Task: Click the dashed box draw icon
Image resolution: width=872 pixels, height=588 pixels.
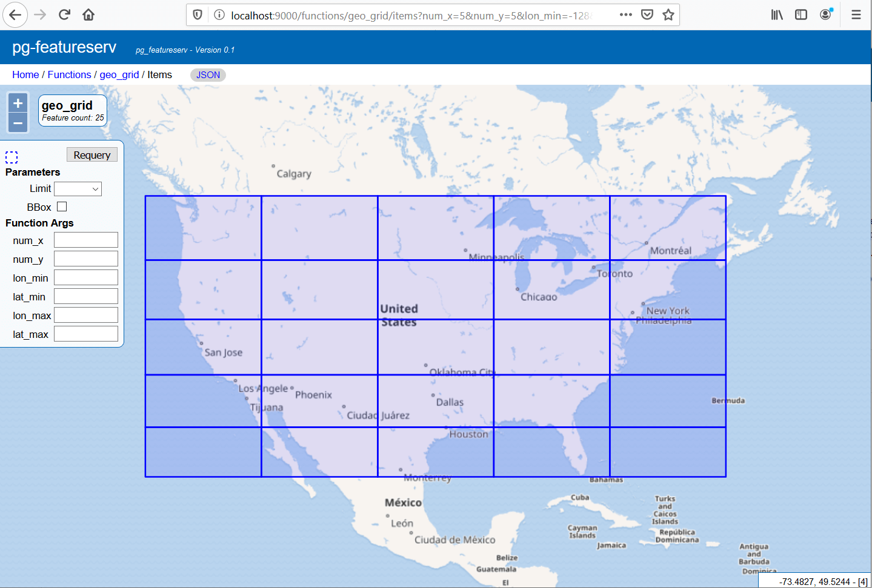Action: [12, 157]
